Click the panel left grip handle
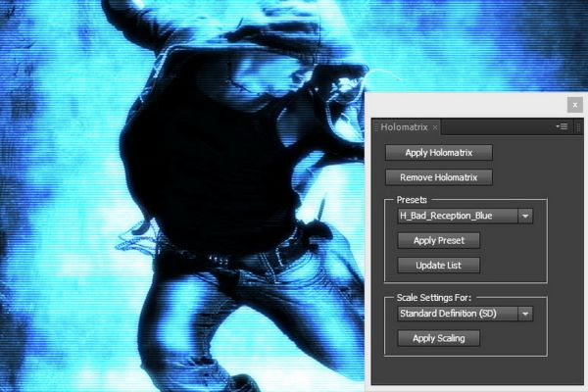 pyautogui.click(x=376, y=127)
